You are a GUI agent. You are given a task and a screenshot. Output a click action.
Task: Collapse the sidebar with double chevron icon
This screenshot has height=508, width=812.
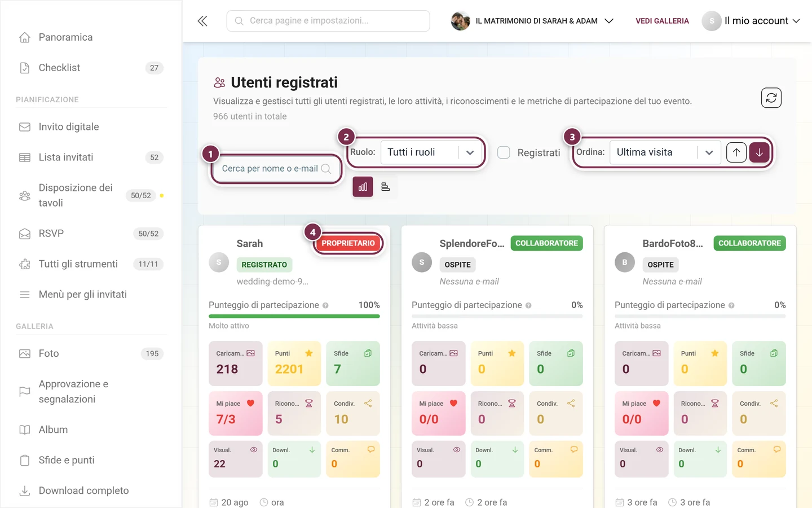click(202, 21)
